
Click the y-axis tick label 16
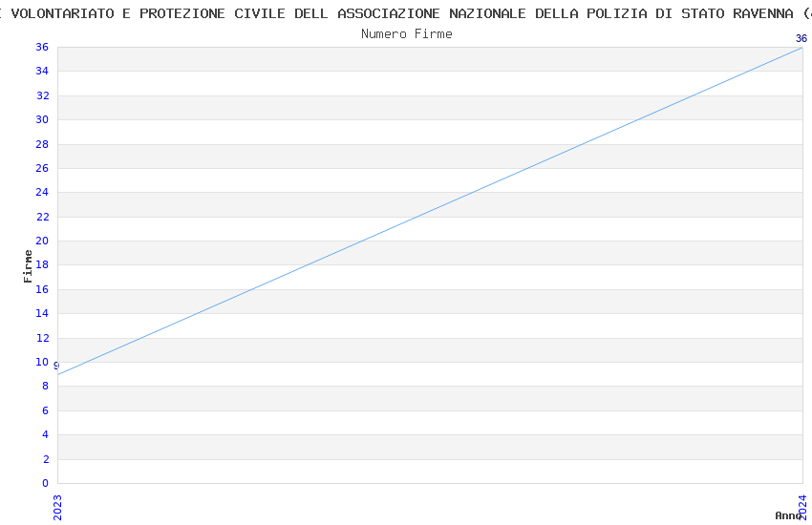click(x=42, y=289)
